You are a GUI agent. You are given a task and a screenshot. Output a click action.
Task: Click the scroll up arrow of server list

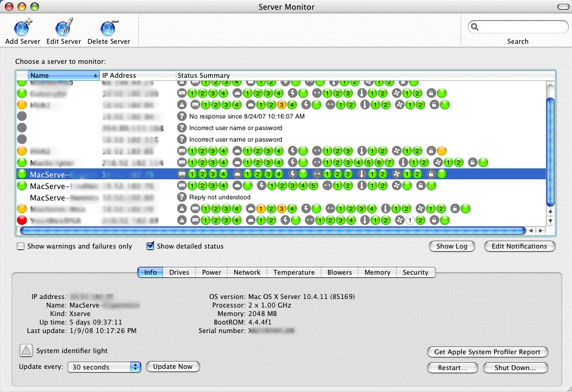pyautogui.click(x=551, y=211)
